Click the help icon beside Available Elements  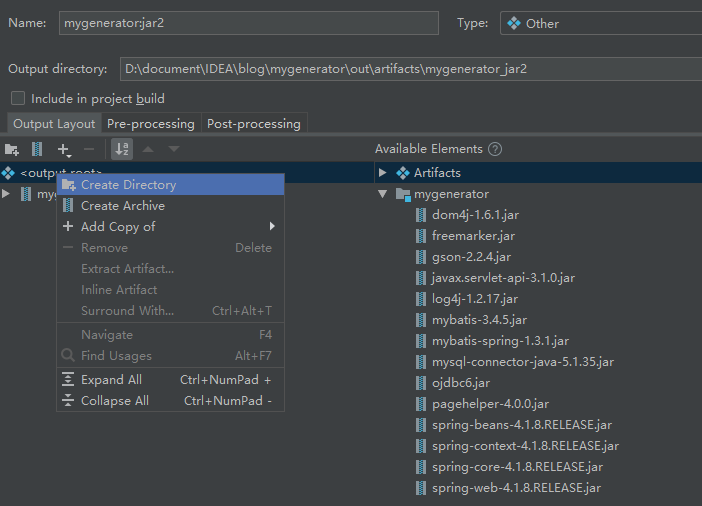(x=495, y=149)
